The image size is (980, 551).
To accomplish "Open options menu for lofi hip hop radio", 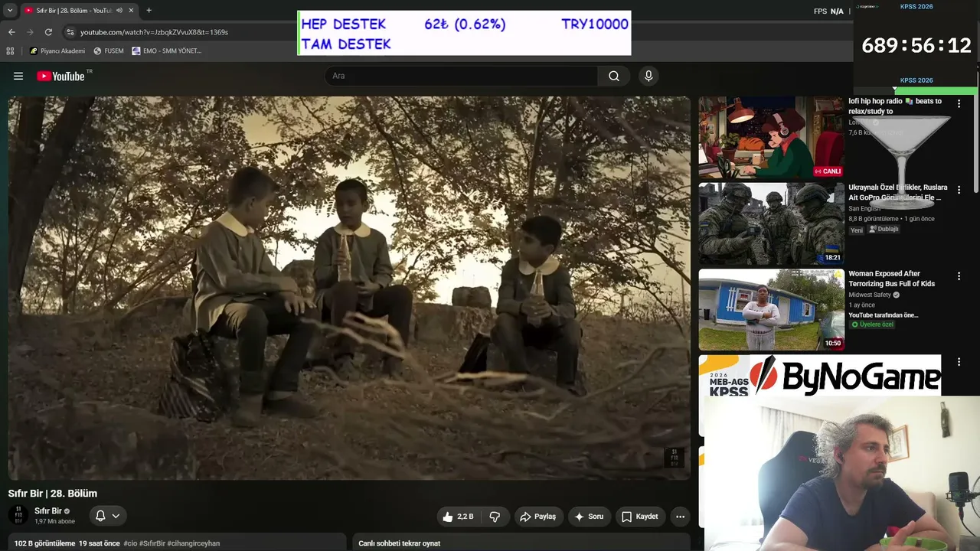I will click(959, 103).
